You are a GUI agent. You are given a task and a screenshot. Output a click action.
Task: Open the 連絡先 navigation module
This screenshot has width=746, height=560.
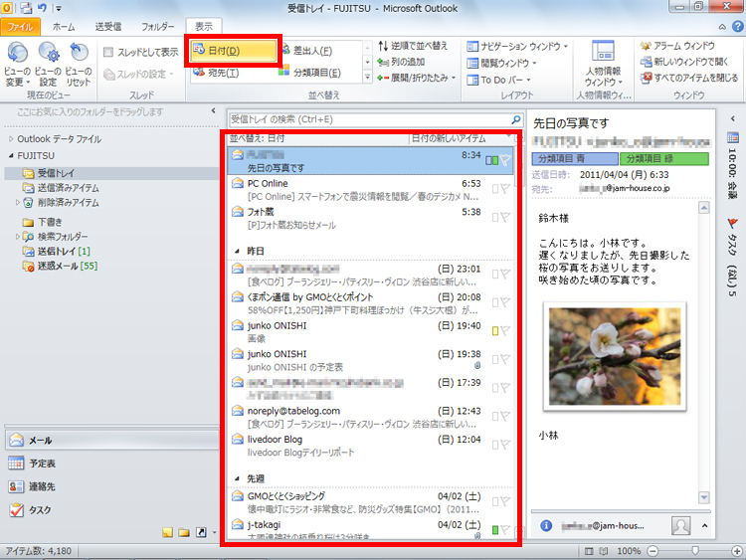(x=112, y=486)
